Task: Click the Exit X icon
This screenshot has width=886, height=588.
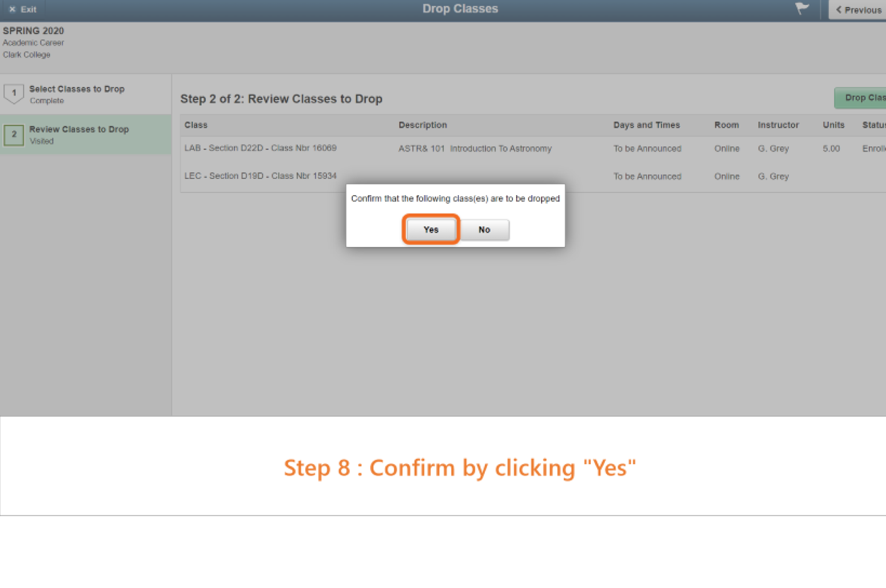Action: 12,9
